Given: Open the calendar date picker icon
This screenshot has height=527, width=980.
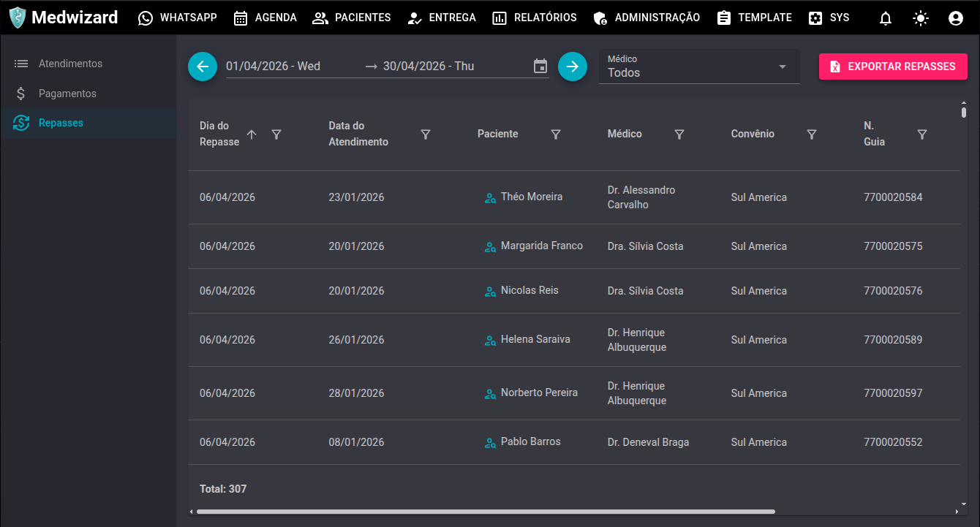Looking at the screenshot, I should 540,67.
